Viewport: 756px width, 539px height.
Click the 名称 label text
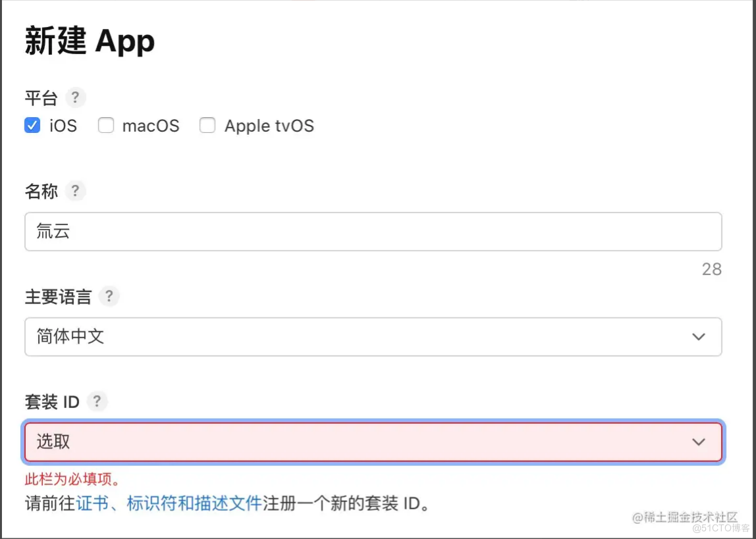[x=41, y=192]
